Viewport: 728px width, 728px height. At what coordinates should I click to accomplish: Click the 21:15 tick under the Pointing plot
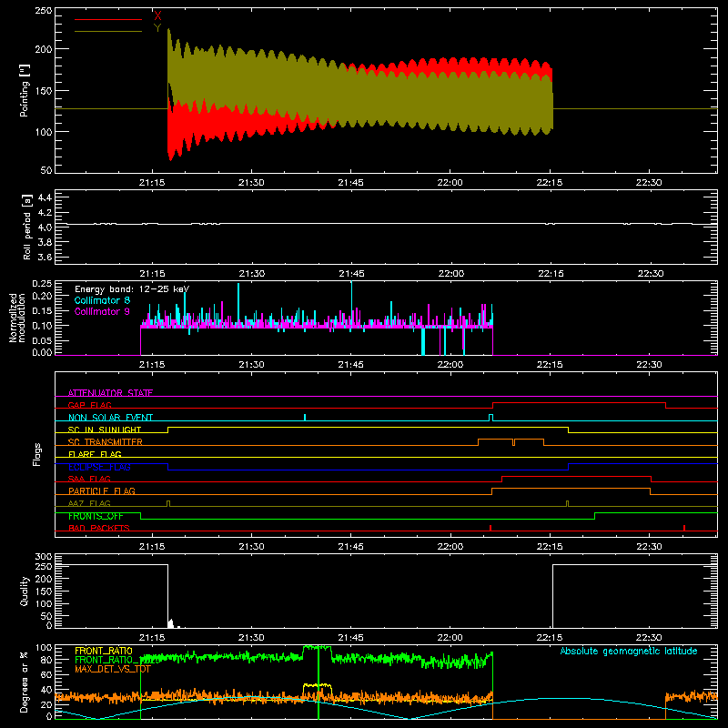[x=152, y=183]
